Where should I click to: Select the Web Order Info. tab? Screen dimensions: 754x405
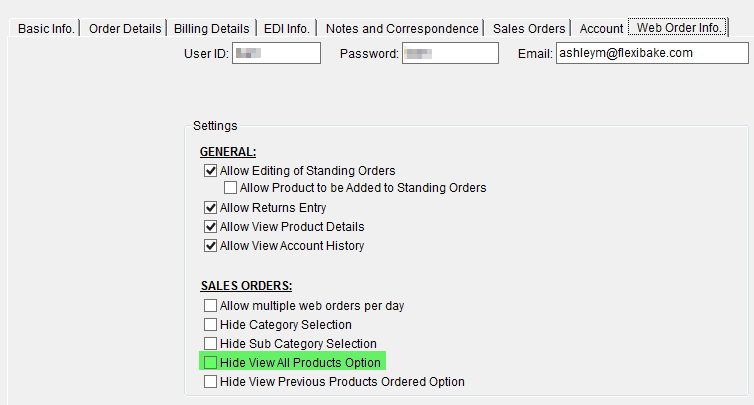click(679, 27)
